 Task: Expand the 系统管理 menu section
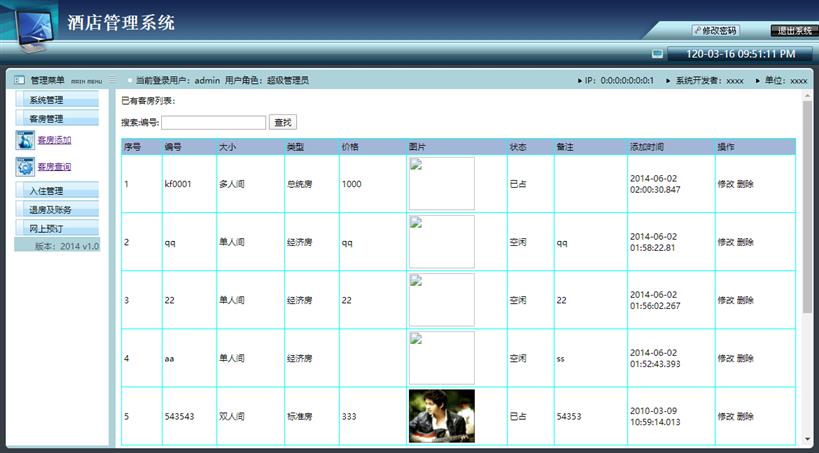[x=57, y=100]
